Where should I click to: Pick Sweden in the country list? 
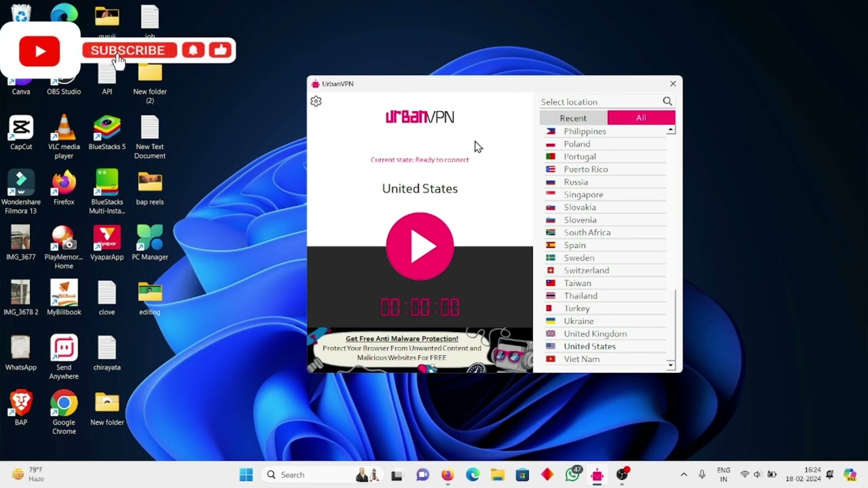(606, 258)
